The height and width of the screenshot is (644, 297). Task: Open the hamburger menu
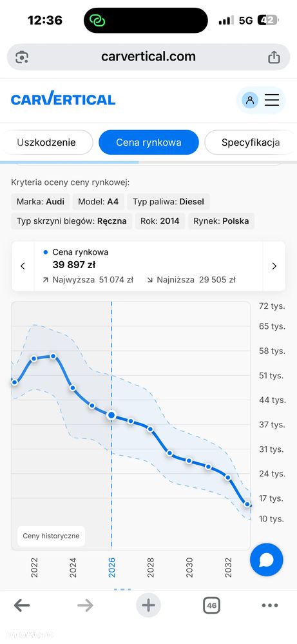(272, 100)
